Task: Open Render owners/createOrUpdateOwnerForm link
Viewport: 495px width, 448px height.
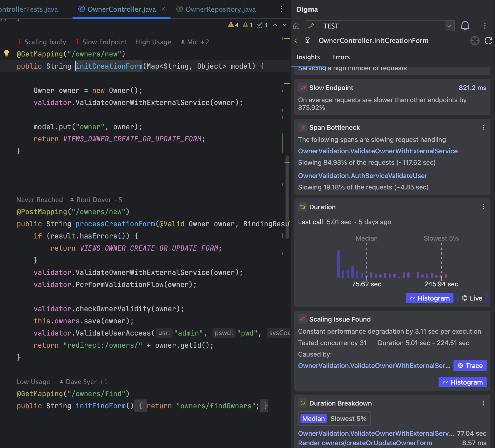Action: (x=365, y=443)
